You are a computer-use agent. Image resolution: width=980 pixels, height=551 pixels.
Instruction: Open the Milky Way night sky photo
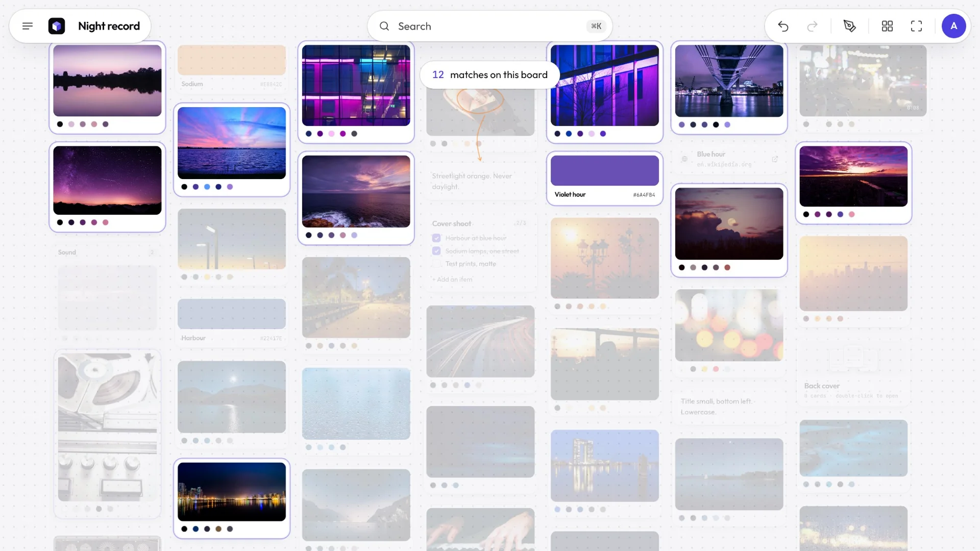(x=107, y=180)
